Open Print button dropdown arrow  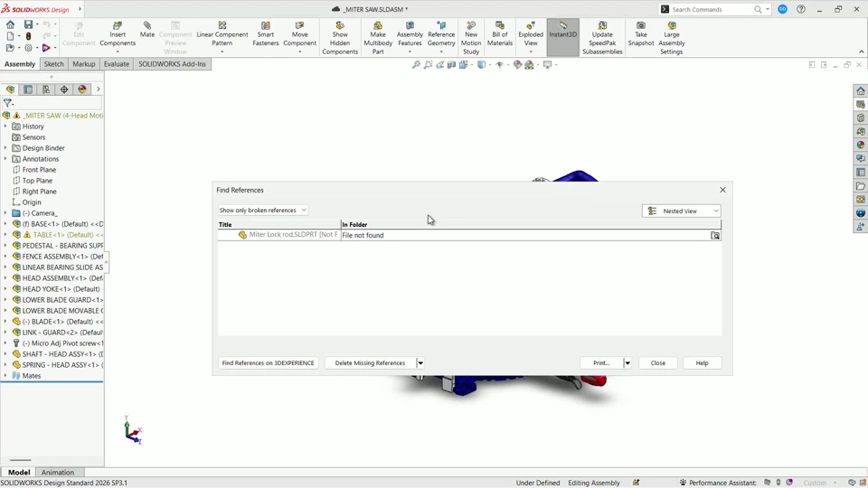(x=627, y=363)
